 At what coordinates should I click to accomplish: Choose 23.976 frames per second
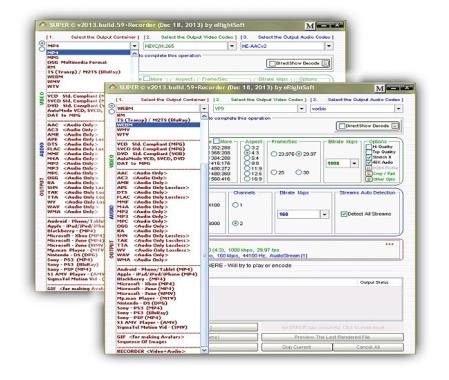[x=274, y=154]
